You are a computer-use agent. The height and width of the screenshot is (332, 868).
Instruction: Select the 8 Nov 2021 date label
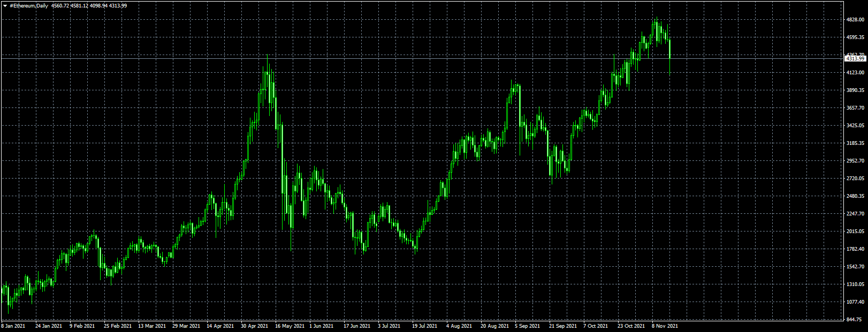pyautogui.click(x=665, y=326)
